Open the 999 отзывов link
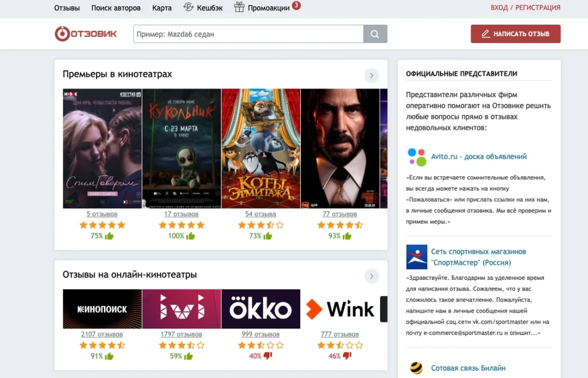Viewport: 588px width, 378px height. [x=261, y=334]
